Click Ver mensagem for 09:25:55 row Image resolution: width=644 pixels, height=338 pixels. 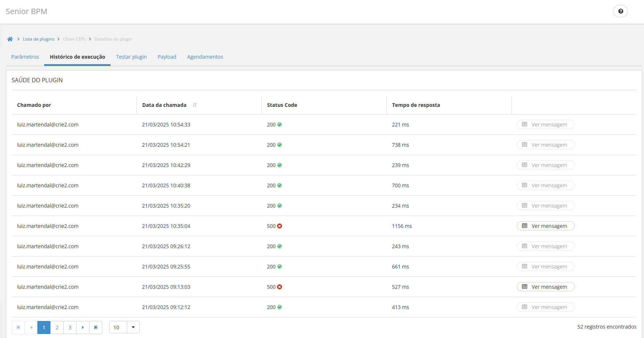pyautogui.click(x=546, y=267)
